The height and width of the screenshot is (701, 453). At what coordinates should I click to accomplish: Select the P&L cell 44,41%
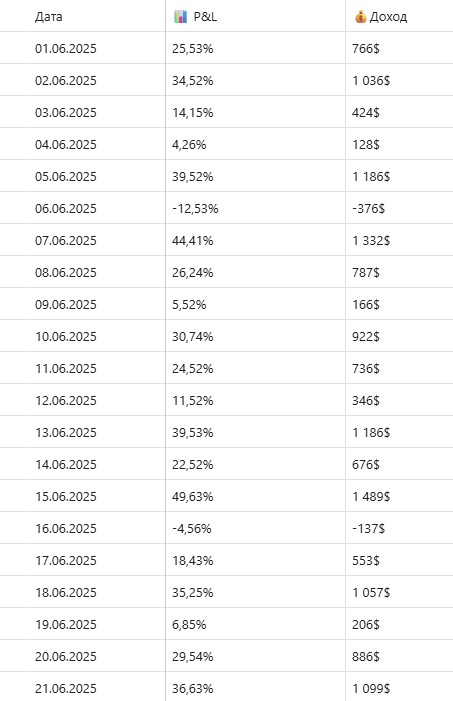(x=193, y=241)
